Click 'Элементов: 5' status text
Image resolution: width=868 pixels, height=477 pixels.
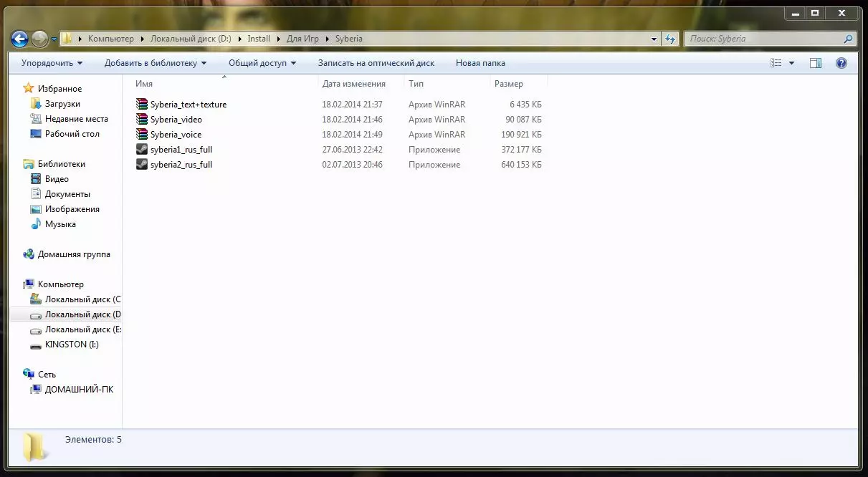click(93, 440)
